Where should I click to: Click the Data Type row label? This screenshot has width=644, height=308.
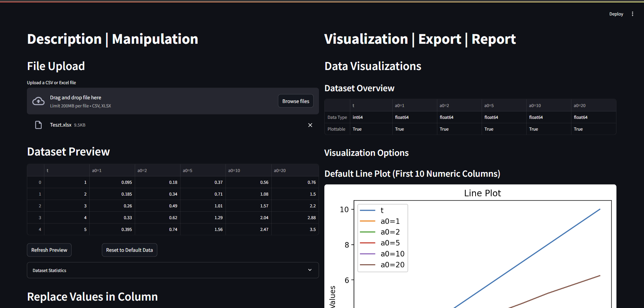pos(337,117)
